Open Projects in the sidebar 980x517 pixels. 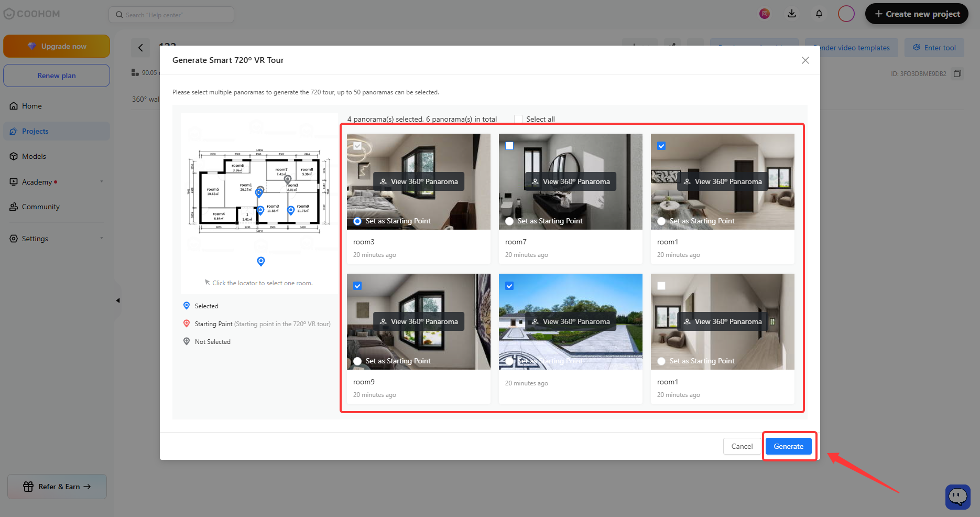(x=57, y=131)
